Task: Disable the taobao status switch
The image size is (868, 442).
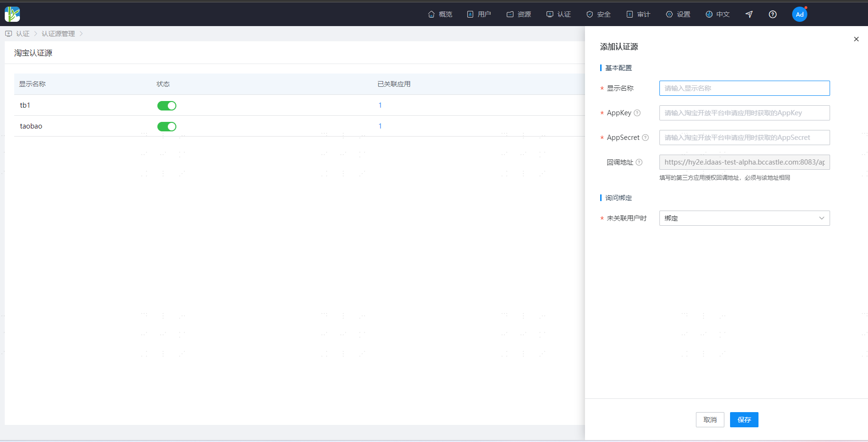Action: (x=166, y=126)
